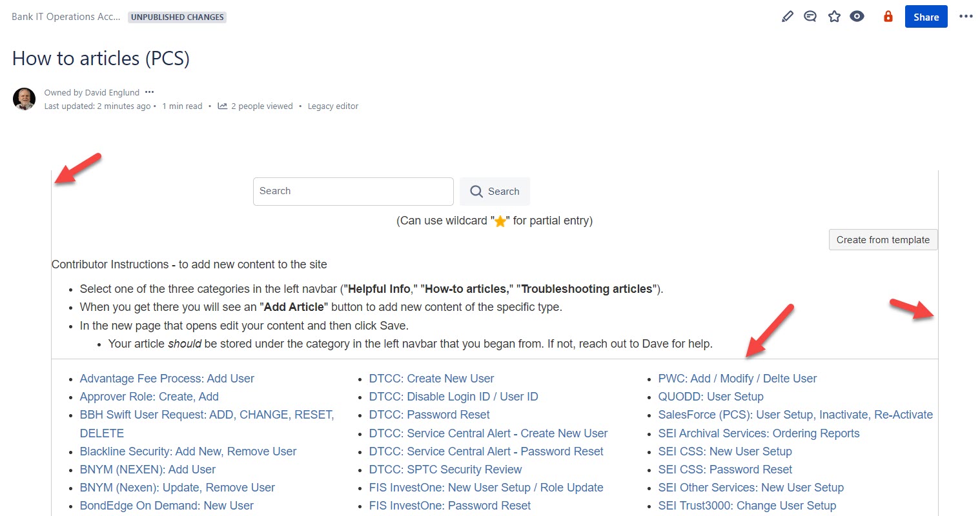Click the Create from template button
Screen dimensions: 980x516
pyautogui.click(x=883, y=239)
